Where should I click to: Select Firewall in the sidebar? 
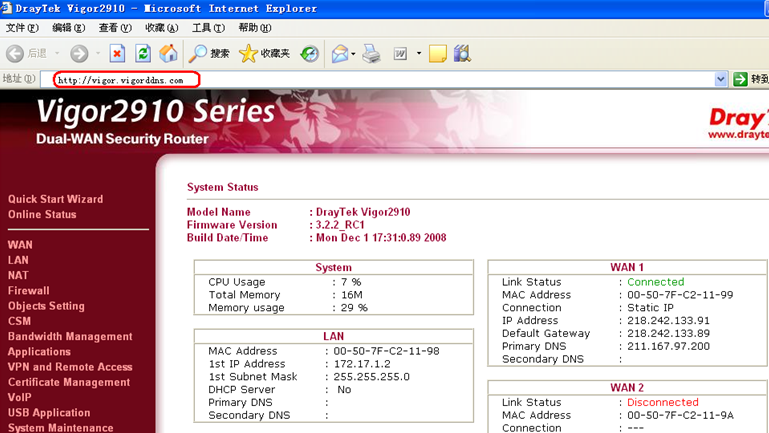coord(28,291)
